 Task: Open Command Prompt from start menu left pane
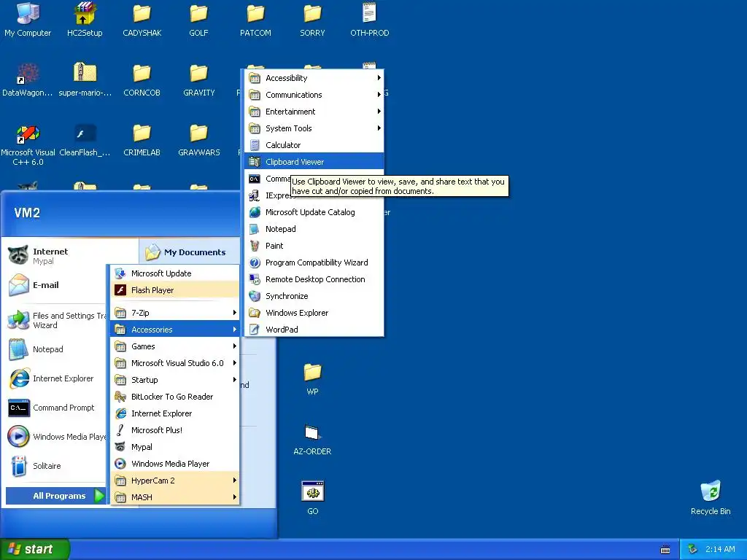coord(55,408)
